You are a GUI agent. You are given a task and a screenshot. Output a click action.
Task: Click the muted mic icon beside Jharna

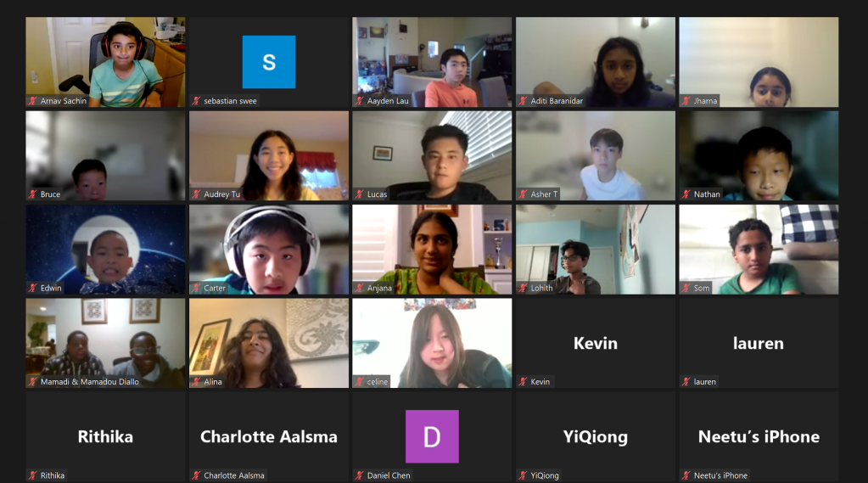[x=686, y=101]
